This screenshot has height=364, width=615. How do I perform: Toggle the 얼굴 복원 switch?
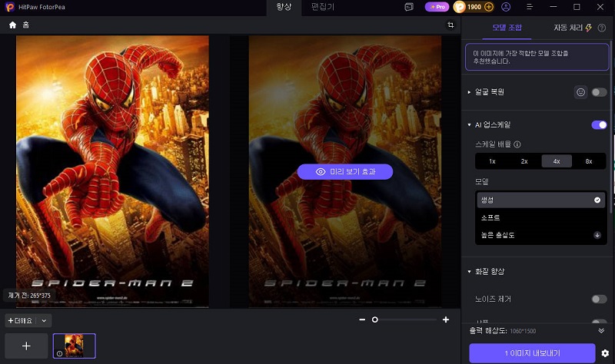599,92
